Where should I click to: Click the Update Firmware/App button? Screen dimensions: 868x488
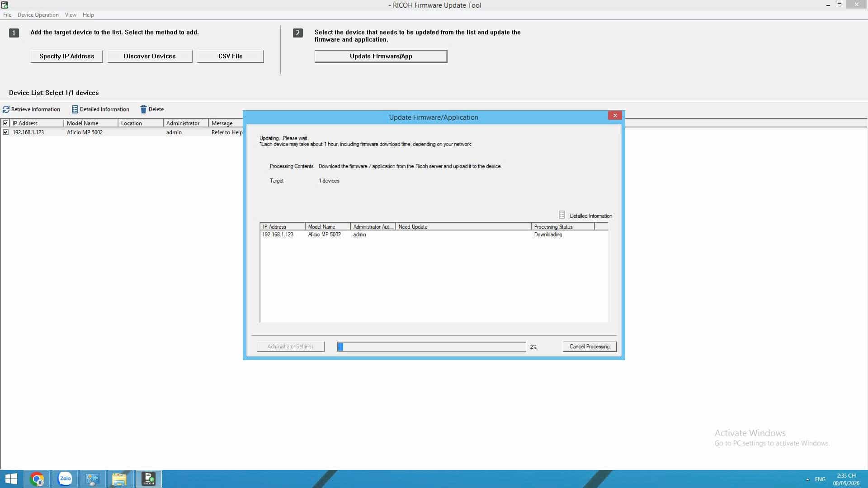click(x=381, y=56)
